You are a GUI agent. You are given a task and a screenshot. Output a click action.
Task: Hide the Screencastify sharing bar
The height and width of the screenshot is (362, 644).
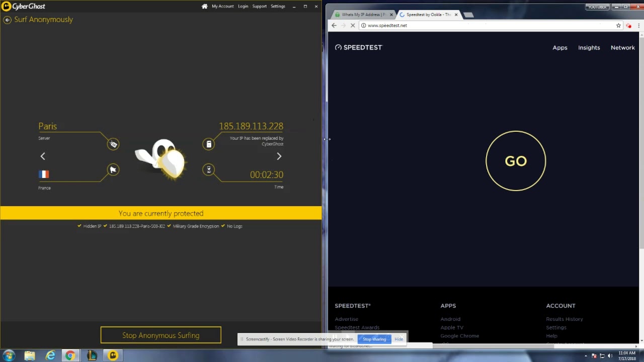click(399, 339)
